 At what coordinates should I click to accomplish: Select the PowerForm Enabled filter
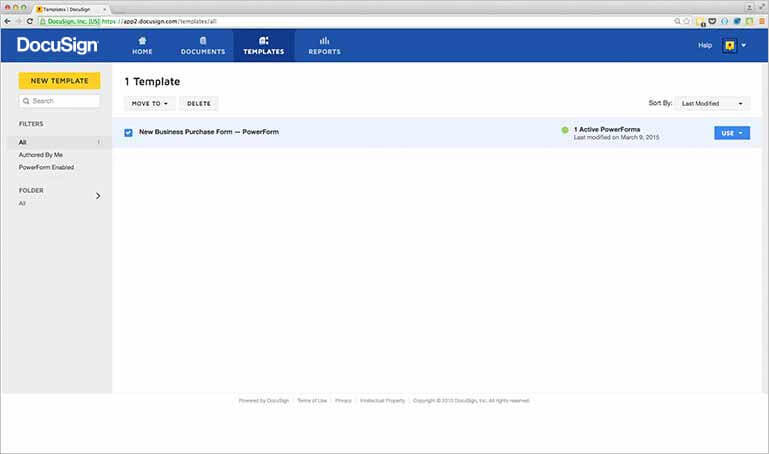pyautogui.click(x=46, y=167)
